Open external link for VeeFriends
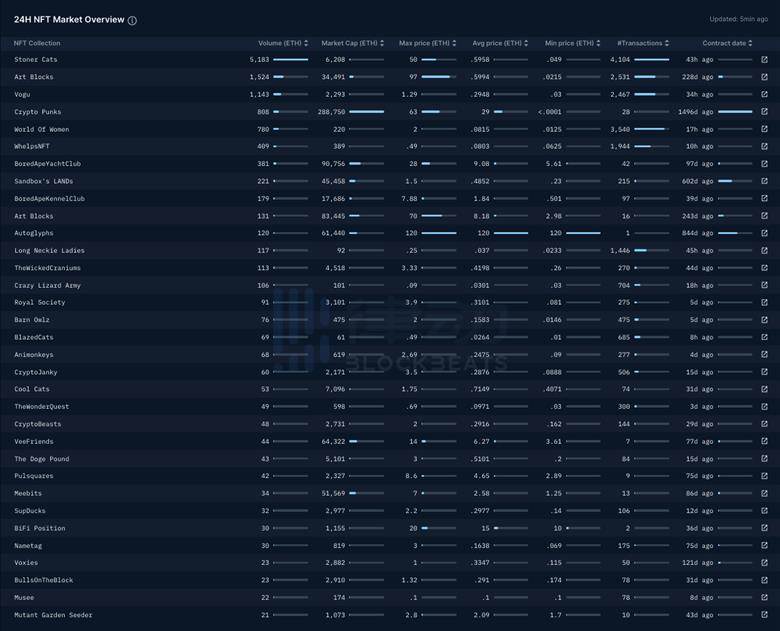Screen dimensions: 780x631 (x=764, y=441)
